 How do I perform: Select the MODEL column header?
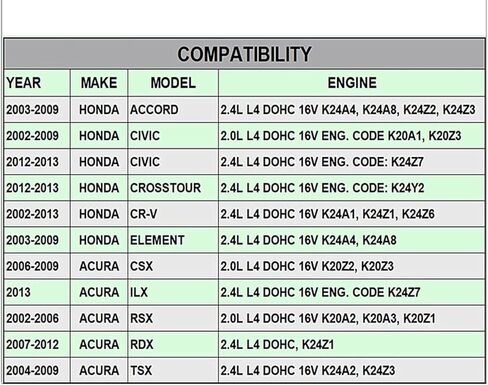(x=173, y=83)
